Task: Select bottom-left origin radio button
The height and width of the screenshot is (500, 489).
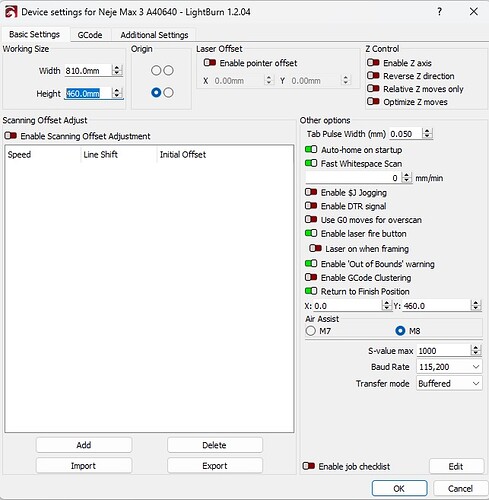Action: tap(156, 93)
